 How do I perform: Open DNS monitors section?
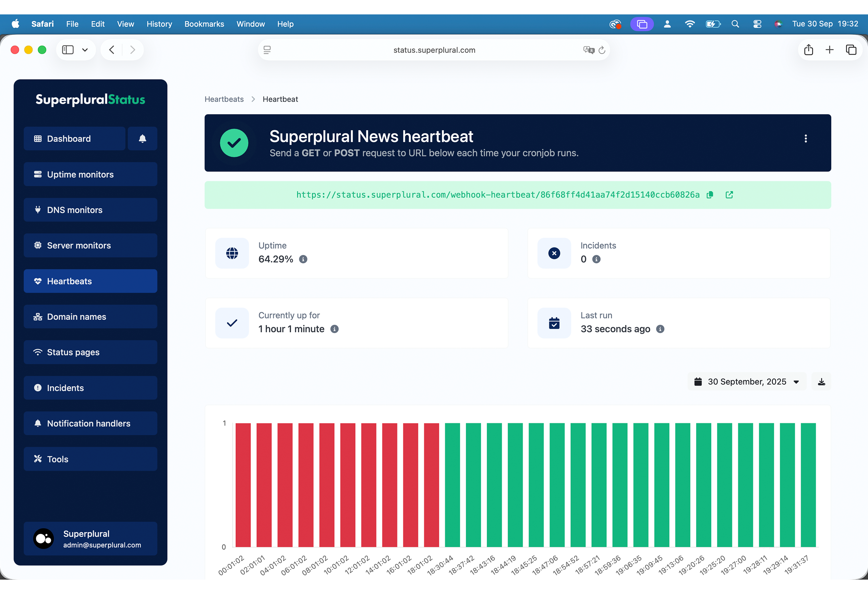point(91,210)
